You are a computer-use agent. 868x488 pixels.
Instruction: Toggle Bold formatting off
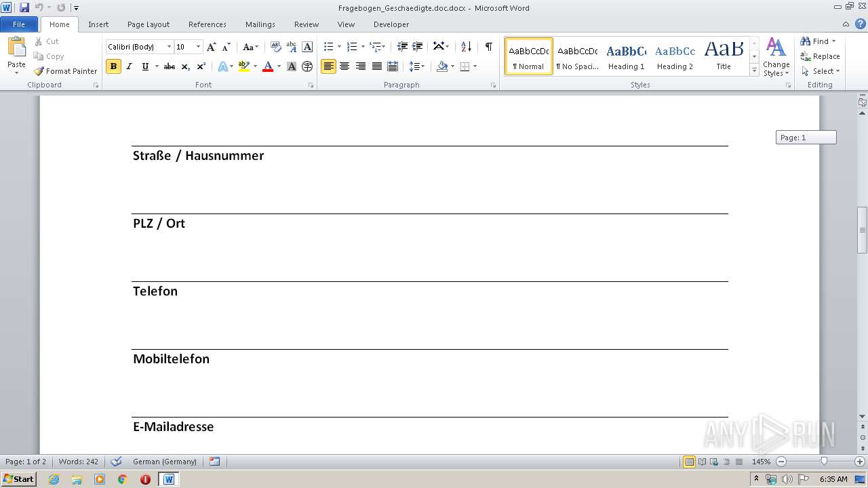(113, 66)
